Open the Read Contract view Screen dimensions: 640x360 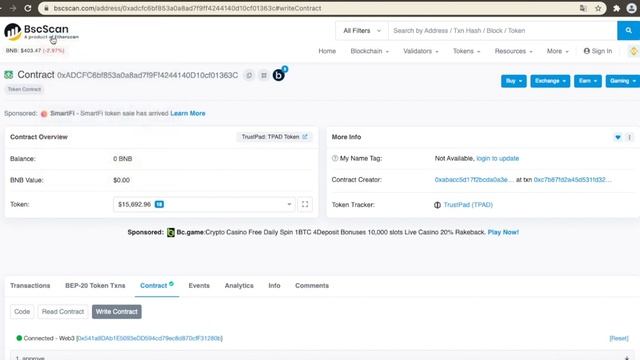(x=63, y=311)
